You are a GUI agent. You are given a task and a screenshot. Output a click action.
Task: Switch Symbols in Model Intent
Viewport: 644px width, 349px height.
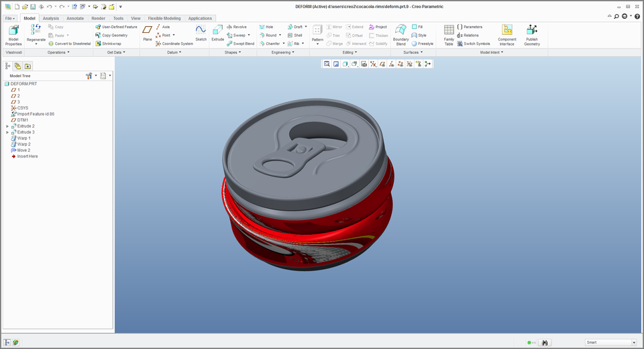(474, 44)
